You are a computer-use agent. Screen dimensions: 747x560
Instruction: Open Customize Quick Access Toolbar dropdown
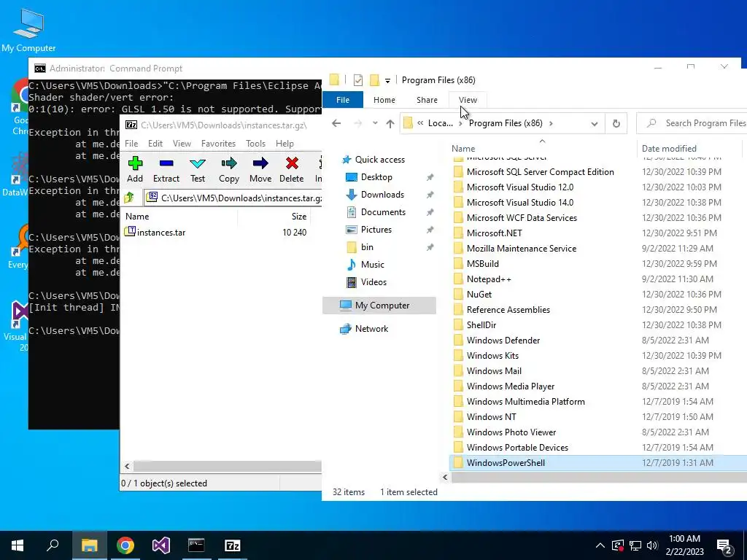(x=388, y=80)
